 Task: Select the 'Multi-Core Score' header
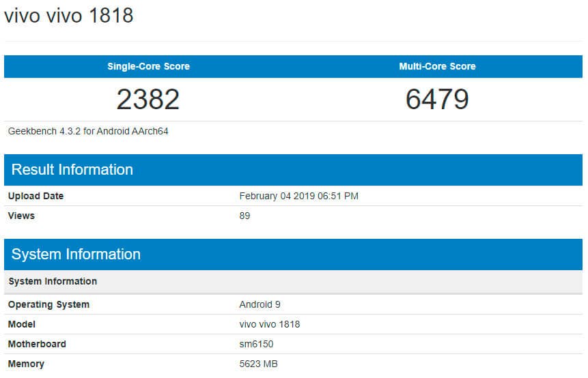coord(437,66)
